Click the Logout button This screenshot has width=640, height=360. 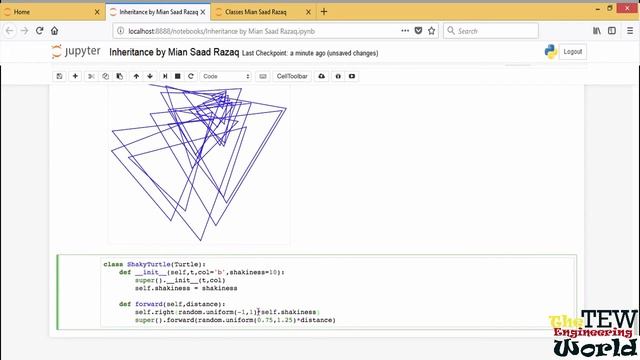[x=573, y=52]
